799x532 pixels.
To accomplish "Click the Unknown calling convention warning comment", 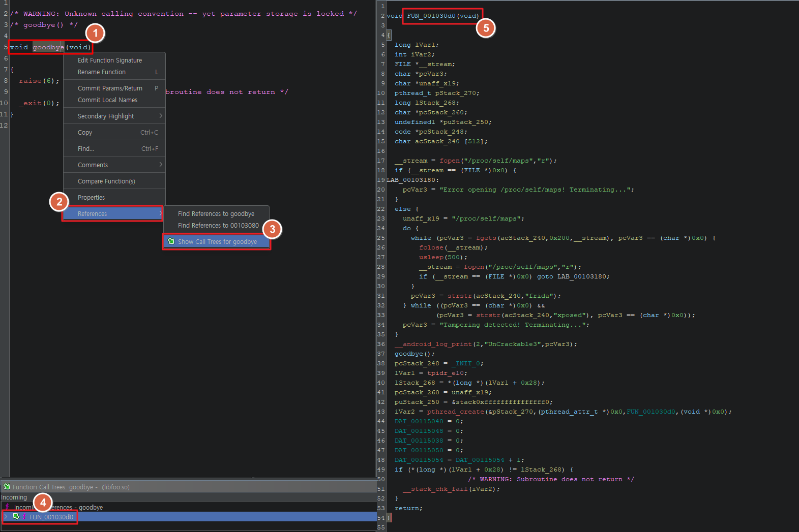I will pos(184,14).
